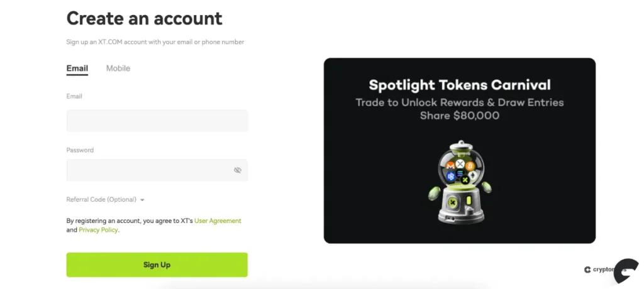The image size is (644, 289).
Task: Open the Referral Code (Optional) section
Action: [x=101, y=200]
